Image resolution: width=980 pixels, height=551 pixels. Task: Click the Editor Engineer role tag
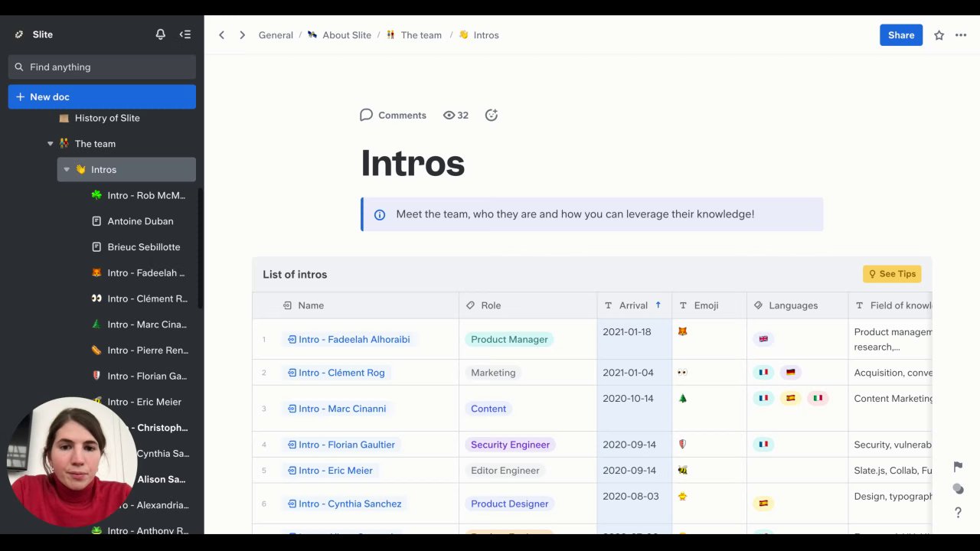coord(505,471)
